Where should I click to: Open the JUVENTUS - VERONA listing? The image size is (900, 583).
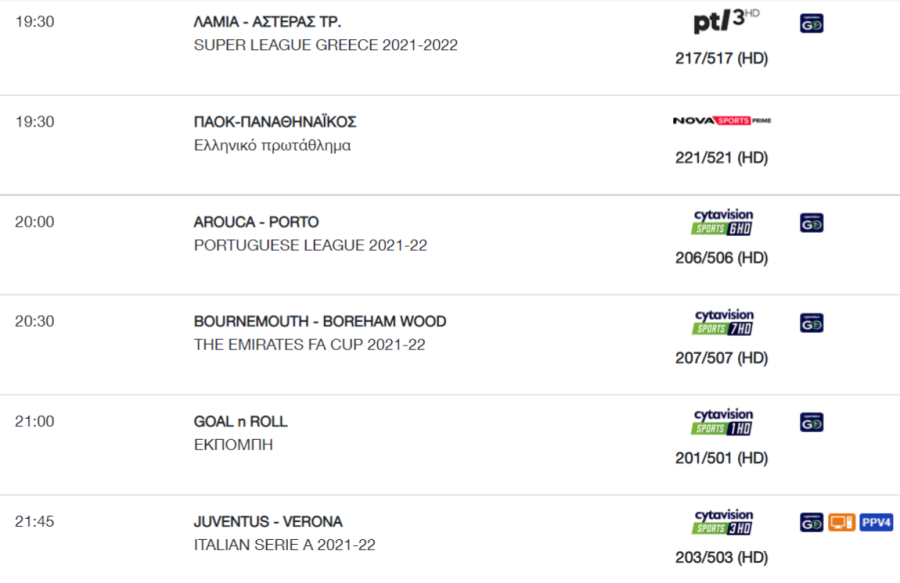(268, 522)
